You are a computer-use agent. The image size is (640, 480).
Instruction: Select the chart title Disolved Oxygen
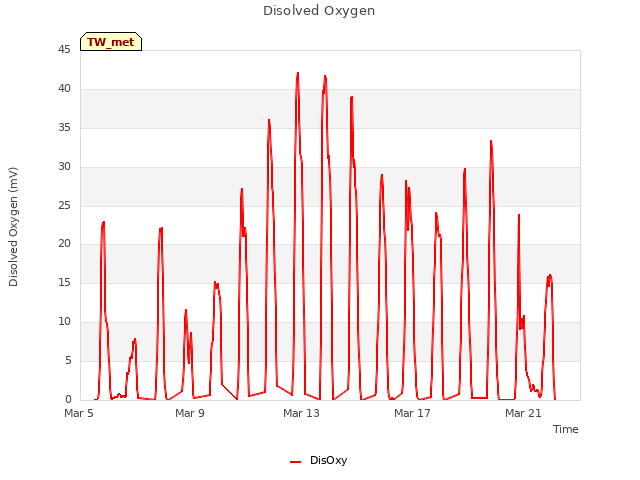click(319, 11)
